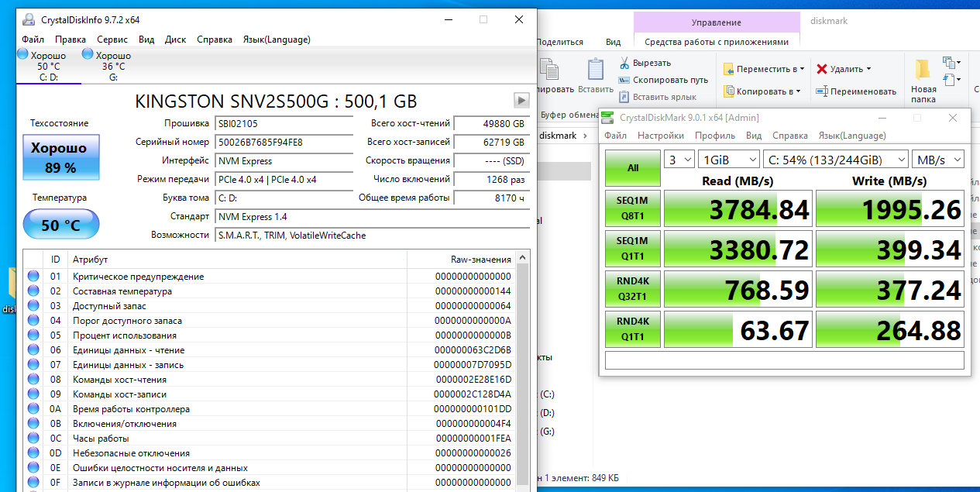Click the status orb for Критическое предупреждение
The image size is (980, 492).
[33, 277]
